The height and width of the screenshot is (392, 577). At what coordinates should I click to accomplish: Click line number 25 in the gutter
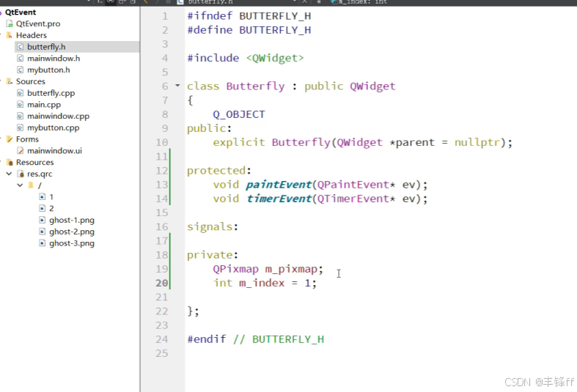[162, 353]
